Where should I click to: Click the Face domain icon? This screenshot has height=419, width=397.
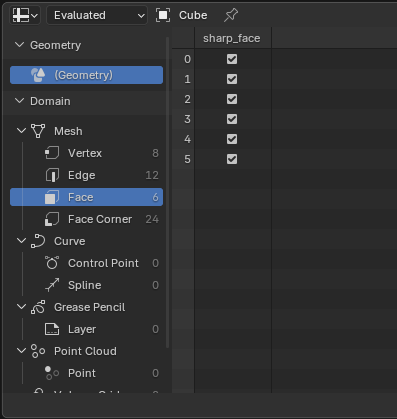click(x=52, y=197)
